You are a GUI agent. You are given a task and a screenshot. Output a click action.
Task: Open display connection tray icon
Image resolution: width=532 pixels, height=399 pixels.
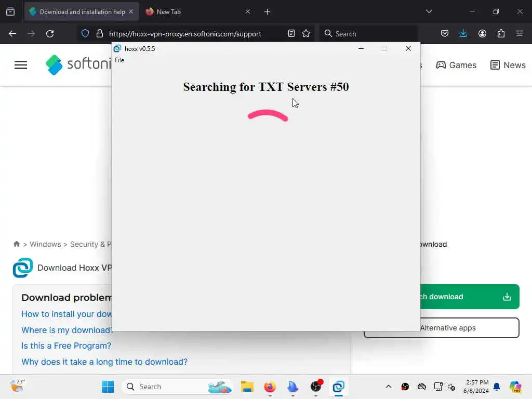pos(438,387)
